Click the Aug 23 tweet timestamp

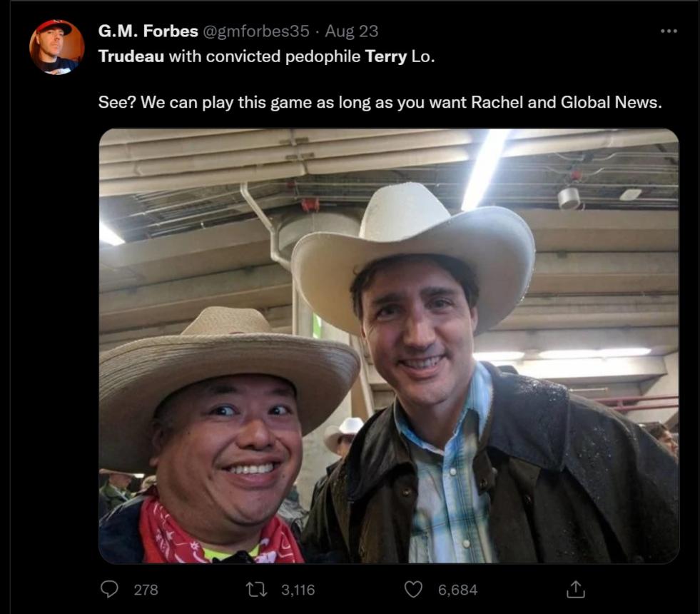(351, 31)
